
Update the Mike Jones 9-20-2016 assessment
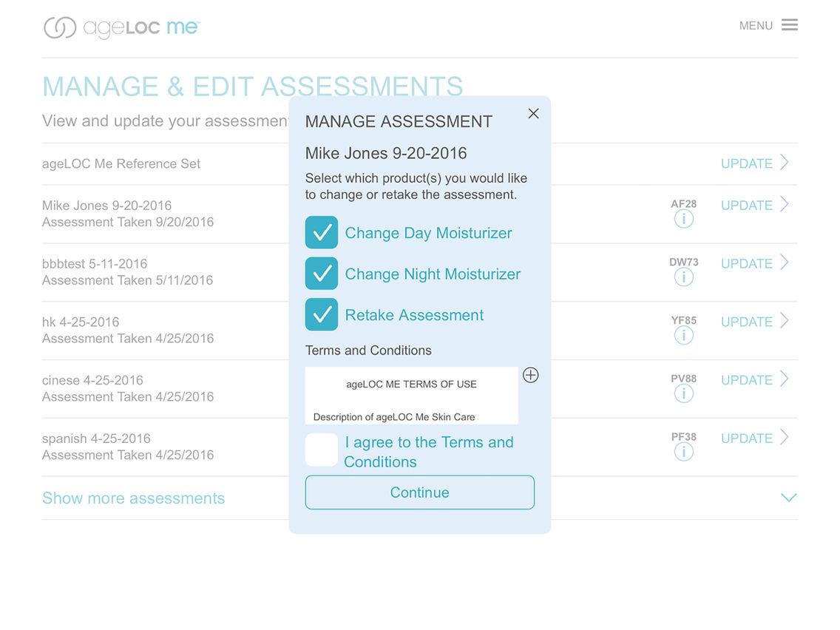[x=755, y=205]
